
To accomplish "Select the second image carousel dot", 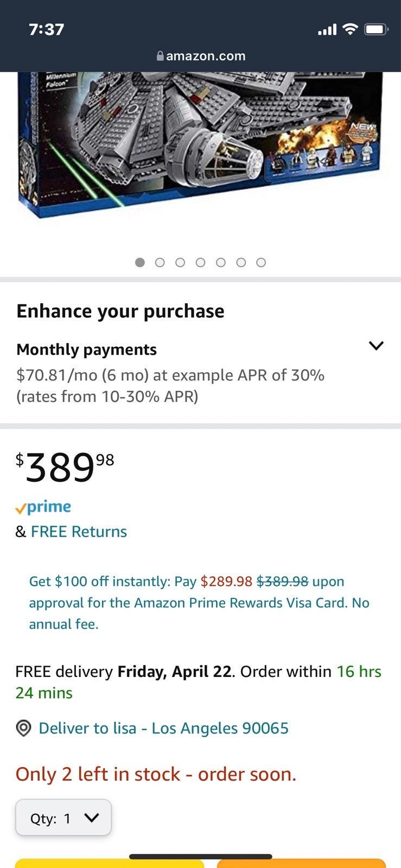I will pyautogui.click(x=160, y=263).
